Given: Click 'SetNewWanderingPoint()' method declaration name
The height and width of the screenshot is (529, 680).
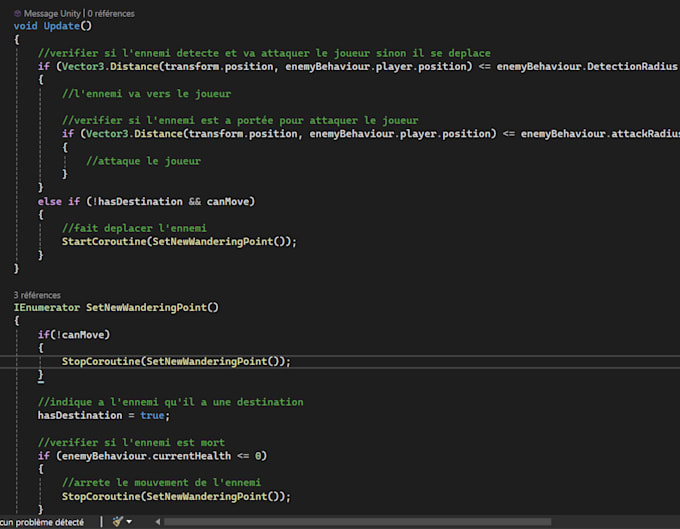Looking at the screenshot, I should pos(152,307).
